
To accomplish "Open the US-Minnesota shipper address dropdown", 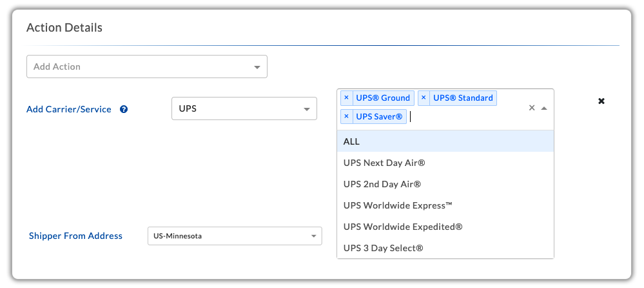I will point(235,236).
